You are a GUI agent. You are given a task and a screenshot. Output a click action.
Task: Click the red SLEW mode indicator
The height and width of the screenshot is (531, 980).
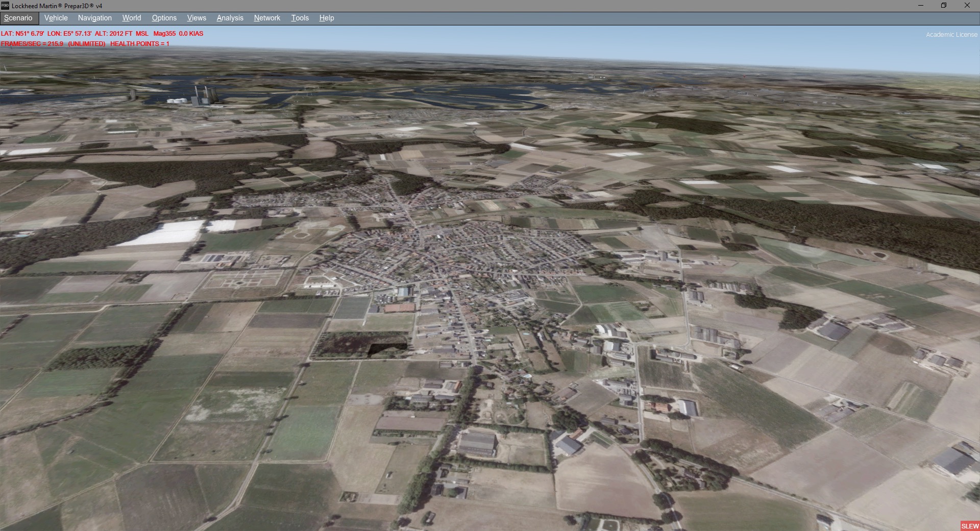pyautogui.click(x=970, y=526)
